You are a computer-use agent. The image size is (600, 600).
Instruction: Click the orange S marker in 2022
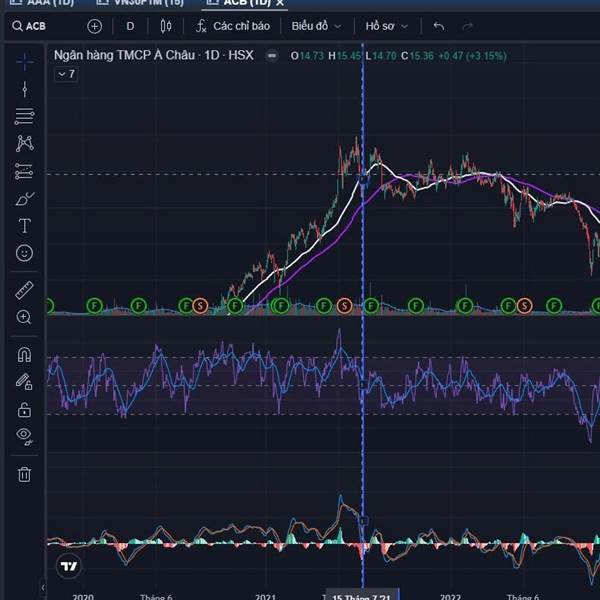(x=524, y=306)
